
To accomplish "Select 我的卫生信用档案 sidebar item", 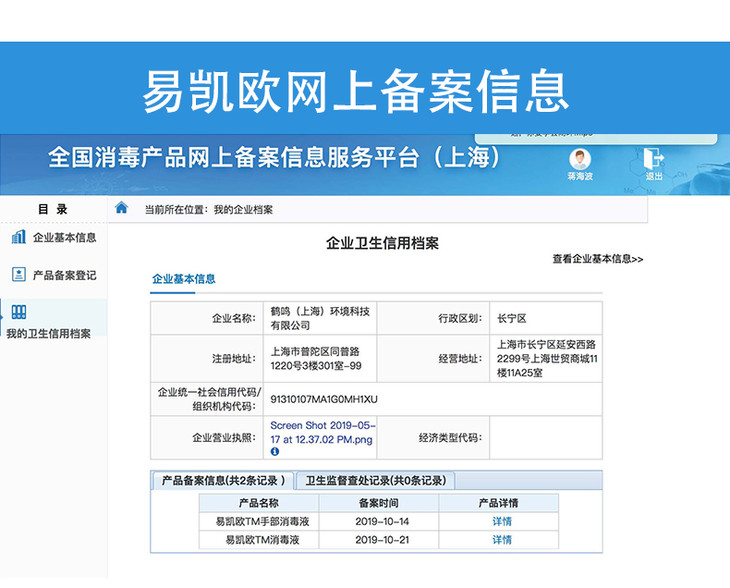I will click(48, 333).
